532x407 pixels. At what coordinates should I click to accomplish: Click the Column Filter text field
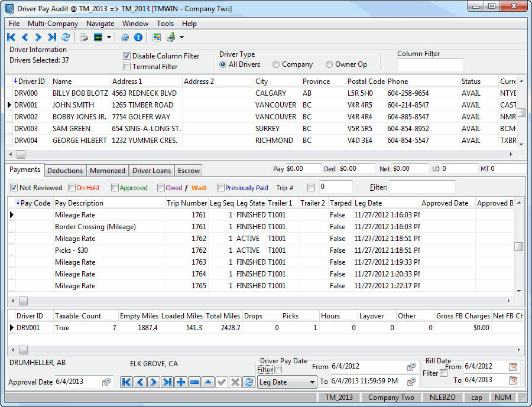pyautogui.click(x=430, y=66)
